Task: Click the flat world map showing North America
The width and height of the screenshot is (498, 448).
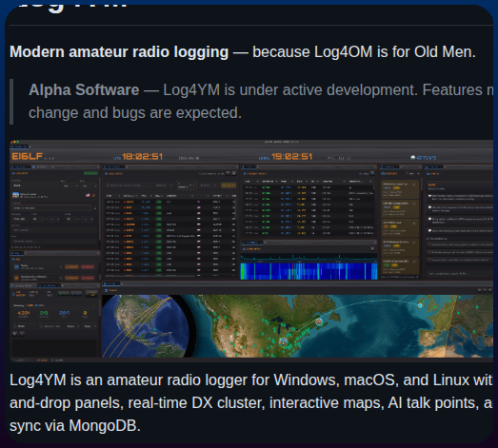Action: coord(345,326)
